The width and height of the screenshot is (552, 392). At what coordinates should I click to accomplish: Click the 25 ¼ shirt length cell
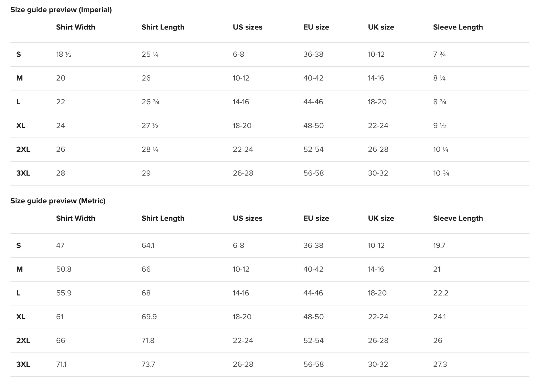coord(150,54)
